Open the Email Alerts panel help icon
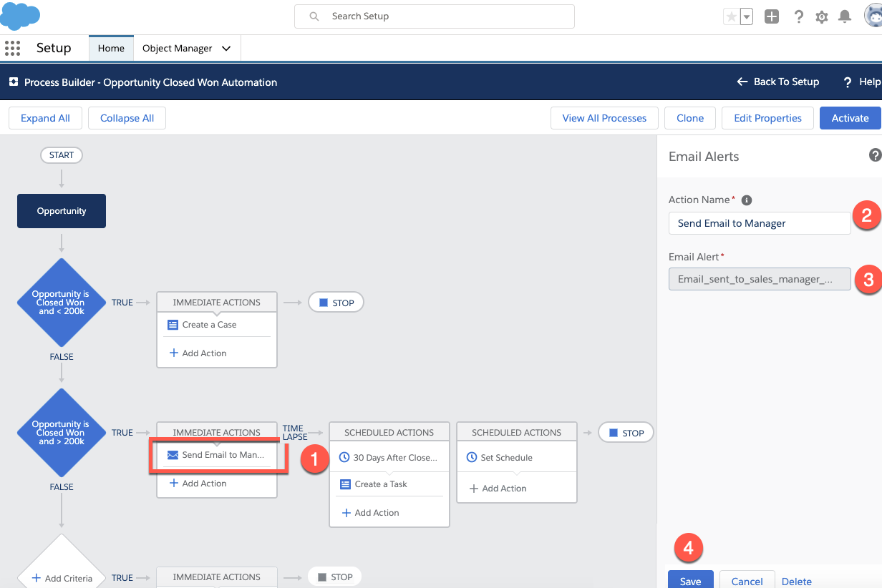 tap(875, 155)
